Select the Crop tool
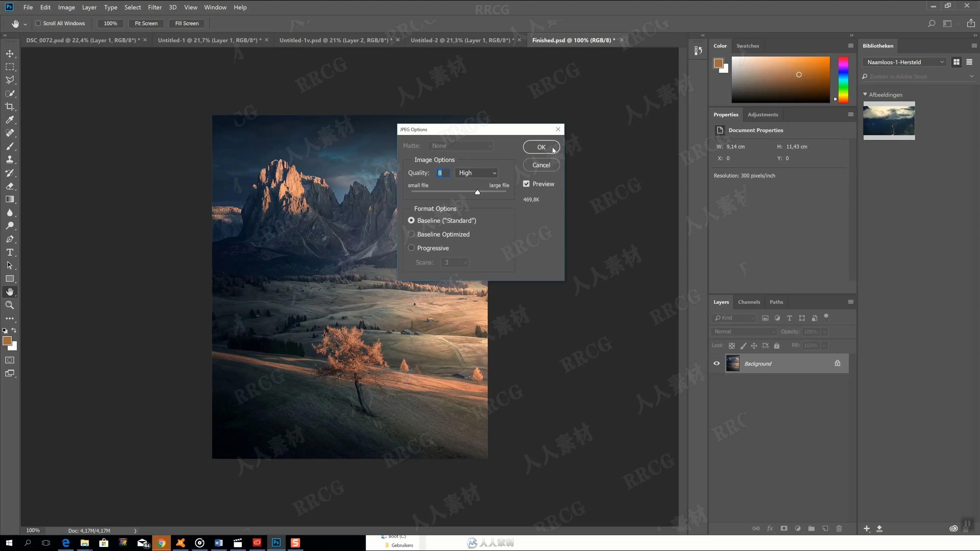This screenshot has height=551, width=980. coord(10,107)
